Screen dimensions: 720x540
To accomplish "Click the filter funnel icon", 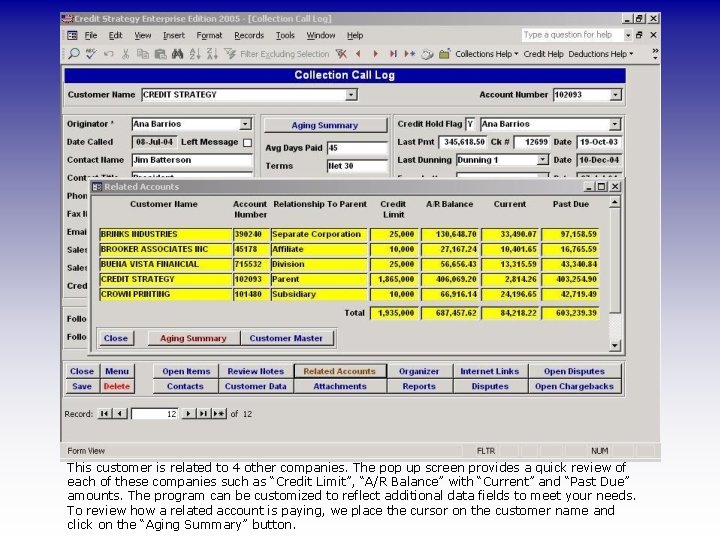I will 230,54.
